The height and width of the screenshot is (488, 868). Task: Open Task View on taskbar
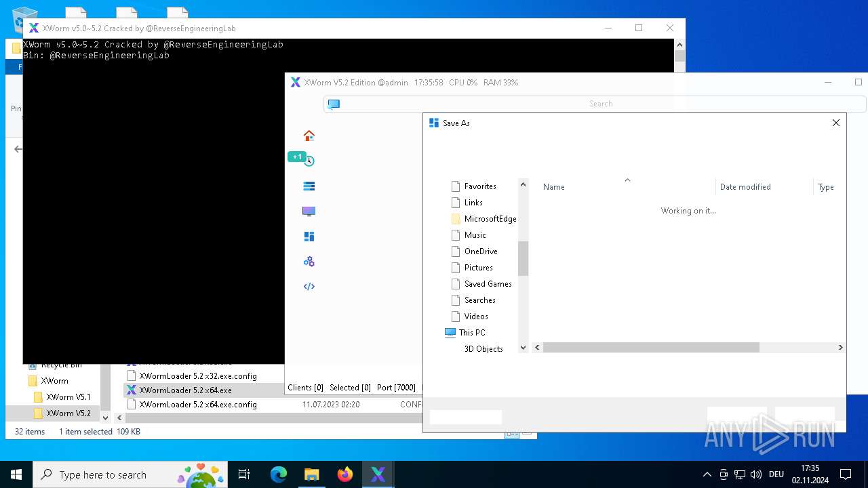coord(244,474)
